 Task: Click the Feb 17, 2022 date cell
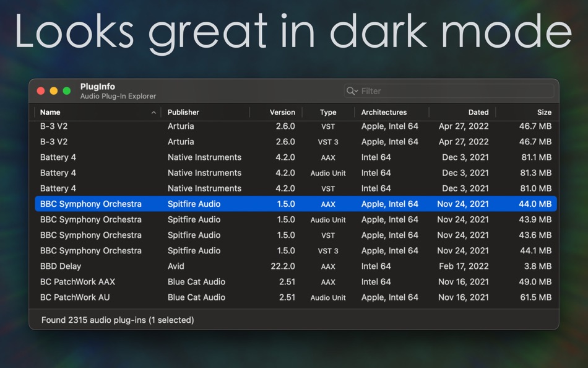pyautogui.click(x=464, y=266)
